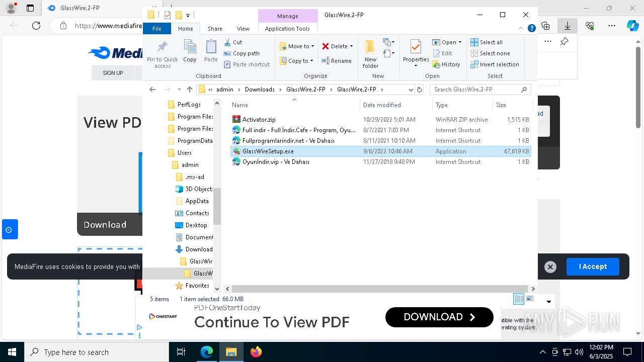
Task: Expand the Delete options arrow
Action: point(351,46)
